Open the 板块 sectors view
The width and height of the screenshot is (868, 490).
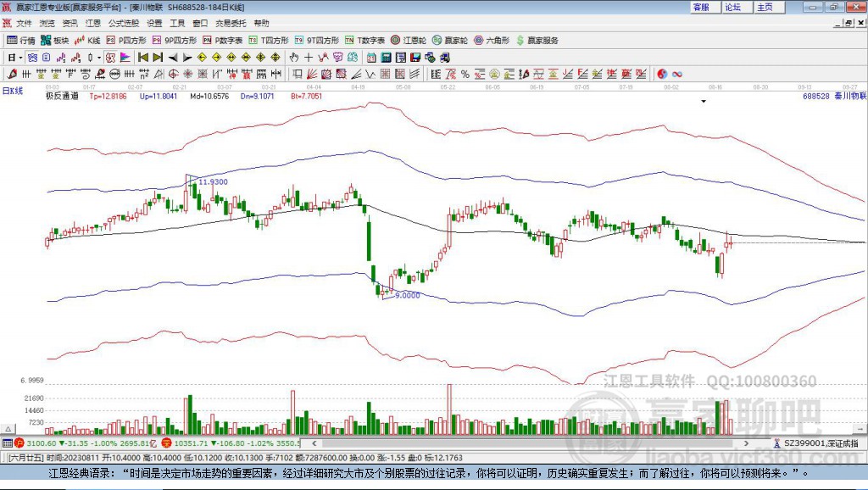[54, 41]
